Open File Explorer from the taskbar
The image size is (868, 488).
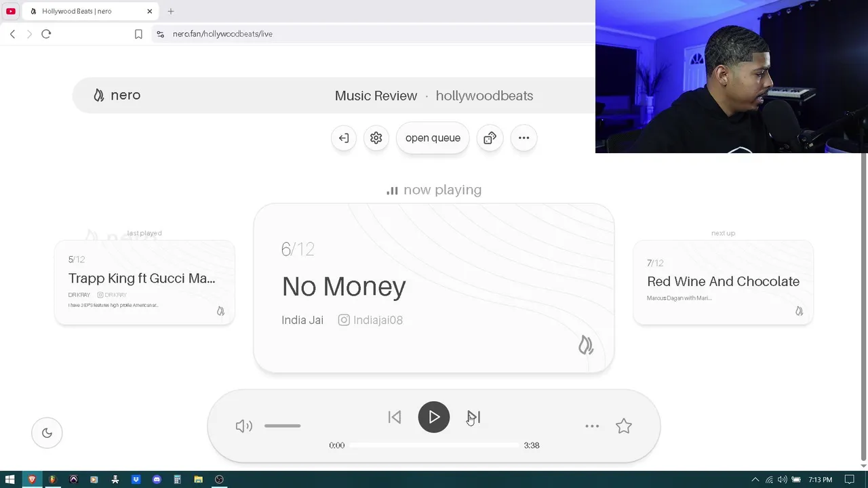point(198,479)
